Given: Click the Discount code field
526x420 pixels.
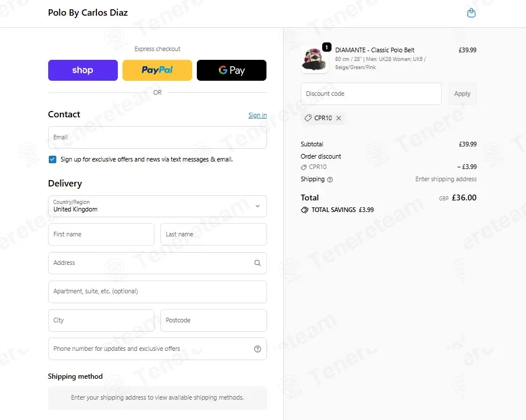Looking at the screenshot, I should (x=371, y=94).
